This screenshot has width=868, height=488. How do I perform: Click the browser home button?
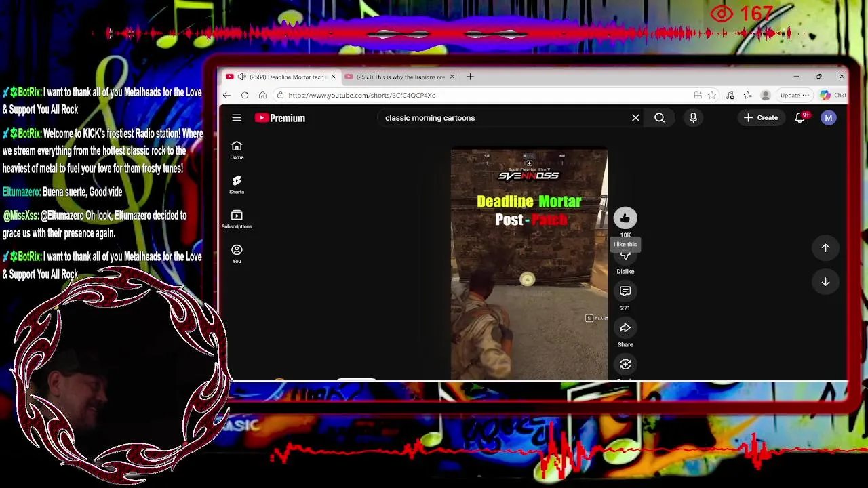pyautogui.click(x=262, y=96)
